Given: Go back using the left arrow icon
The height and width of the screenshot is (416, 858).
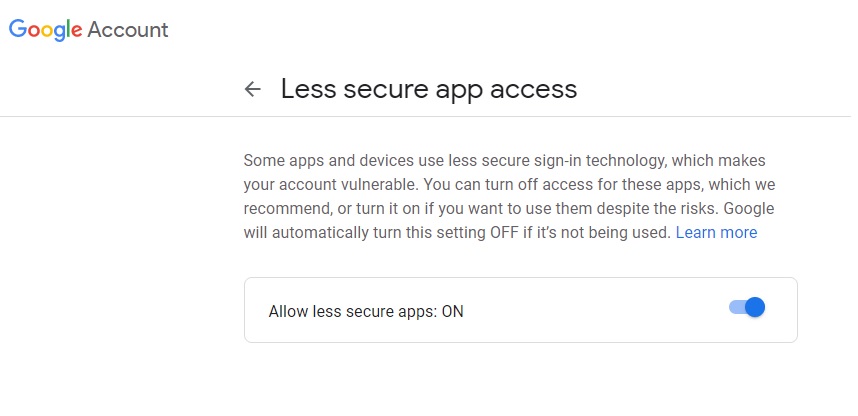Looking at the screenshot, I should click(252, 89).
